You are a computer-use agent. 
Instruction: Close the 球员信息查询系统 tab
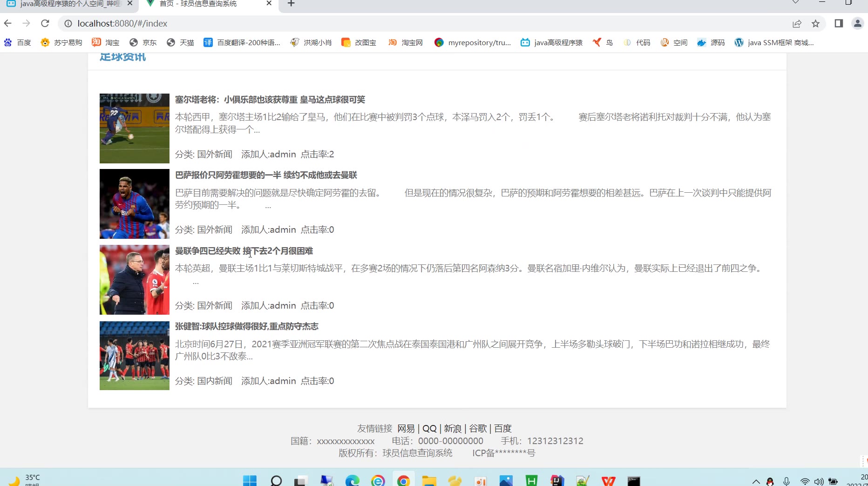269,3
